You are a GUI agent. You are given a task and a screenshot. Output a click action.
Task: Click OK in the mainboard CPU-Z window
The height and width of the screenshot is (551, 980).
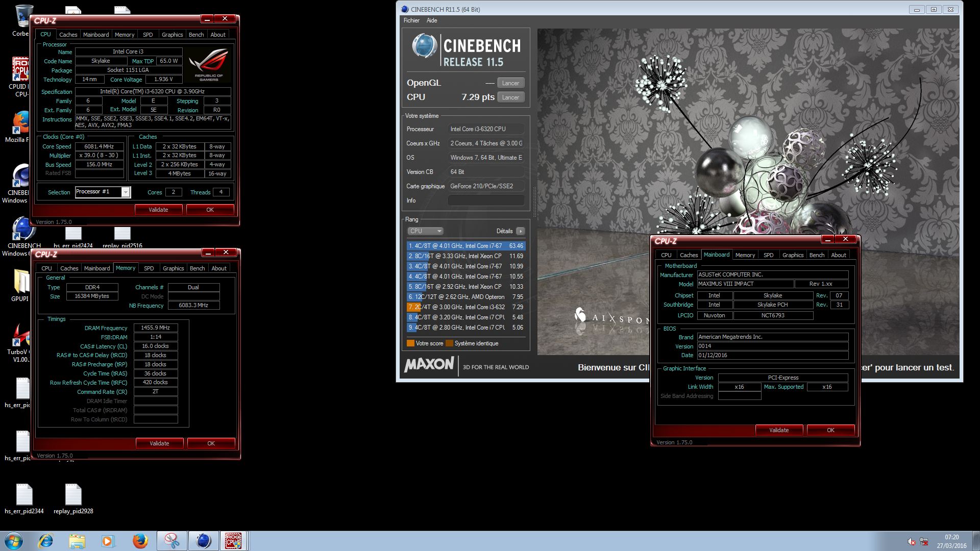830,430
